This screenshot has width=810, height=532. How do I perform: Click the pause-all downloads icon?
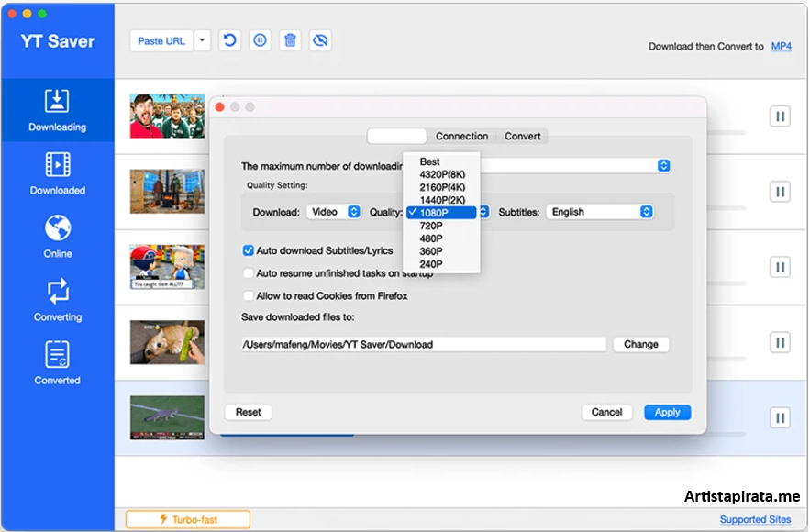point(260,40)
